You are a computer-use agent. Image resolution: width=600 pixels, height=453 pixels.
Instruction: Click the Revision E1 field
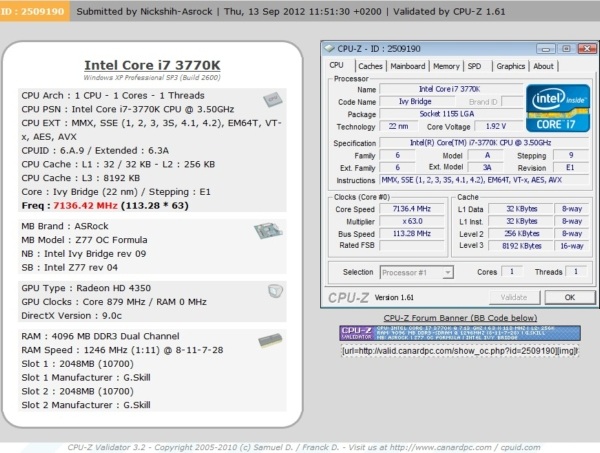pyautogui.click(x=570, y=168)
